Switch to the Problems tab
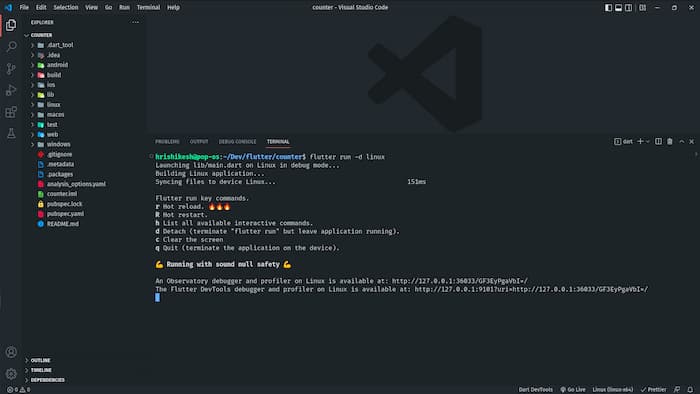The image size is (700, 394). [x=167, y=141]
